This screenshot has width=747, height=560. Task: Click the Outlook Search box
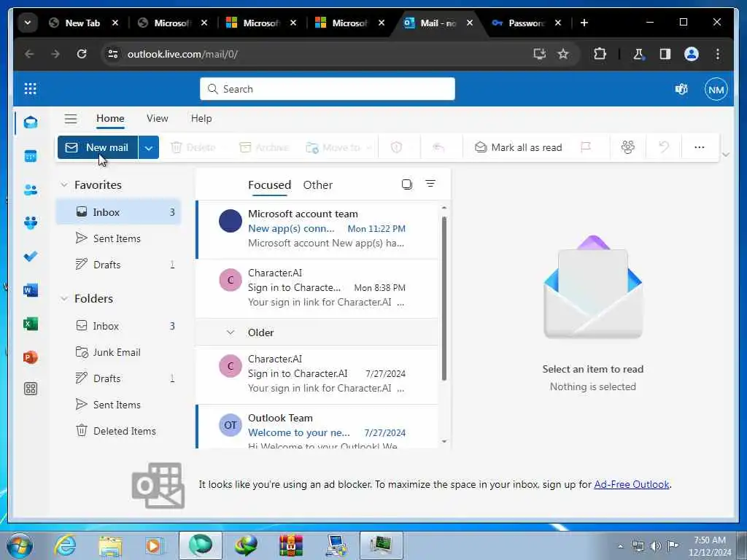coord(328,89)
